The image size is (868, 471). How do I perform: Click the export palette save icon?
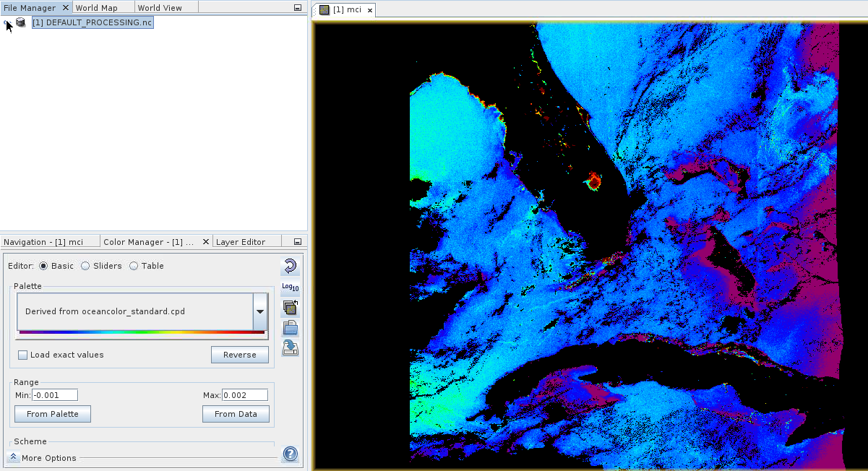tap(290, 348)
